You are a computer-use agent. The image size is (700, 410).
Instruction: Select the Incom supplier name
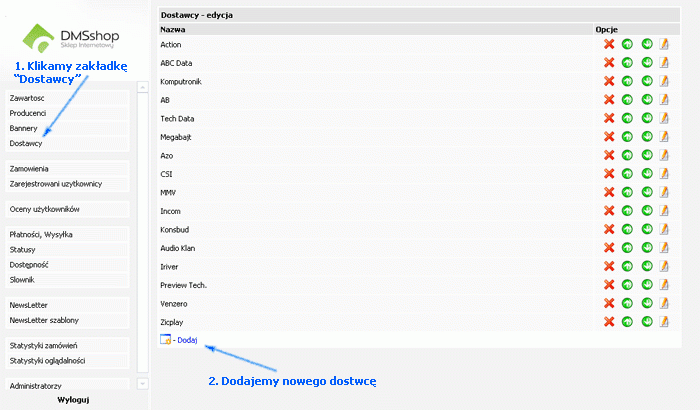point(171,211)
